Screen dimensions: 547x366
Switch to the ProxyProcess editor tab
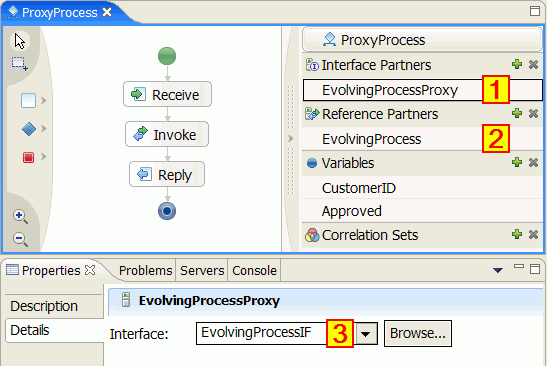coord(59,13)
